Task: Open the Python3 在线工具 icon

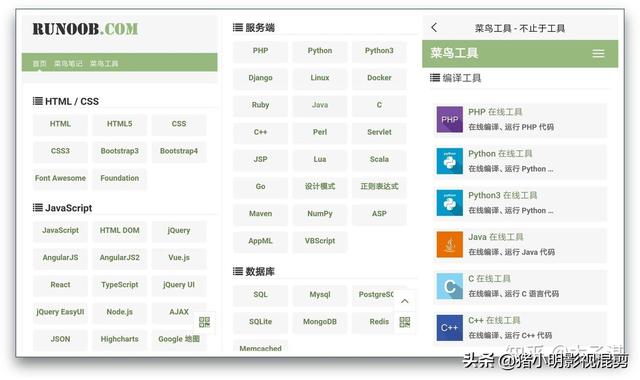Action: 449,202
